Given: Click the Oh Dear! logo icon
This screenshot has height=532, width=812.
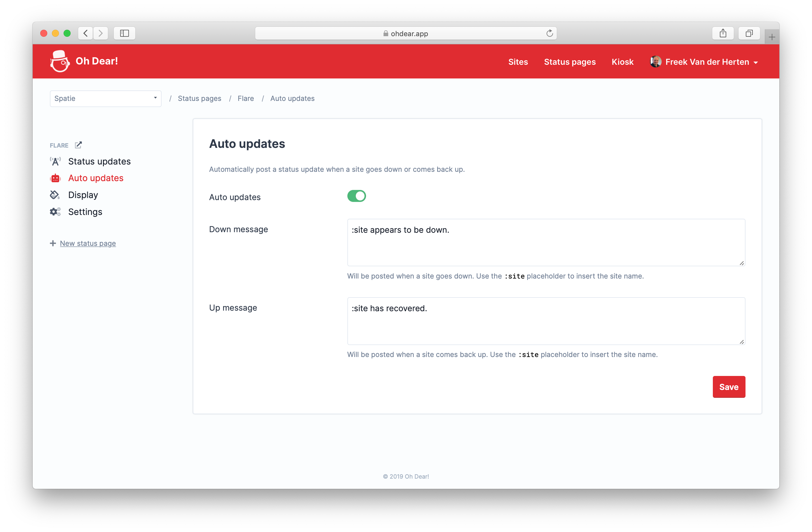Looking at the screenshot, I should (x=60, y=62).
